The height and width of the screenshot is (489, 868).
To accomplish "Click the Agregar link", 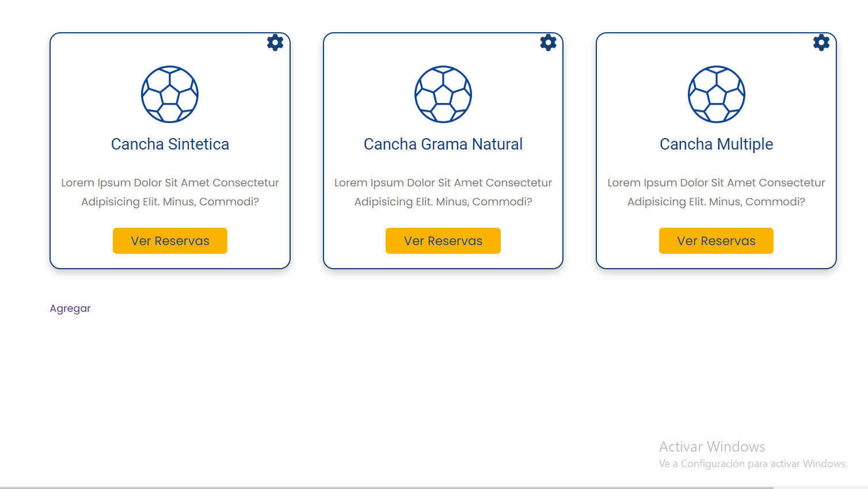I will [70, 308].
